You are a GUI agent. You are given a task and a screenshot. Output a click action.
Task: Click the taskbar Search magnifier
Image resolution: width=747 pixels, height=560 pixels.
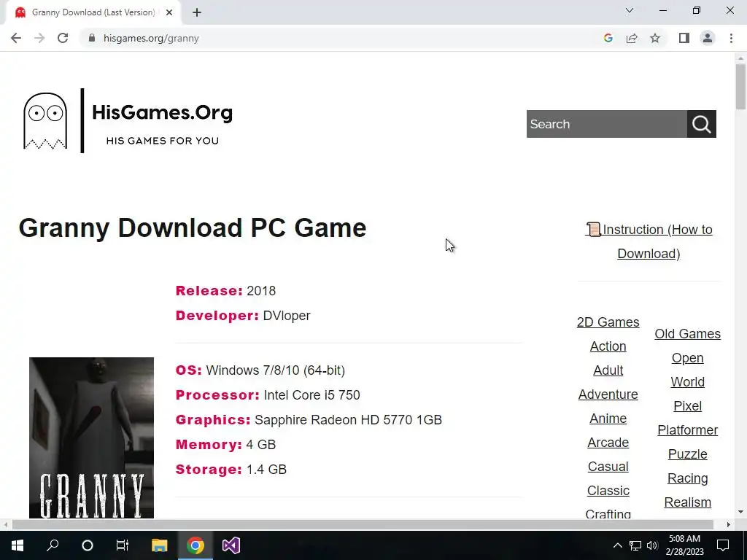click(x=53, y=545)
